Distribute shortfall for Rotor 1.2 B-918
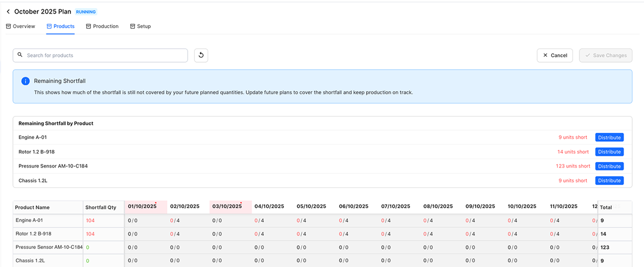The width and height of the screenshot is (644, 267). [609, 152]
